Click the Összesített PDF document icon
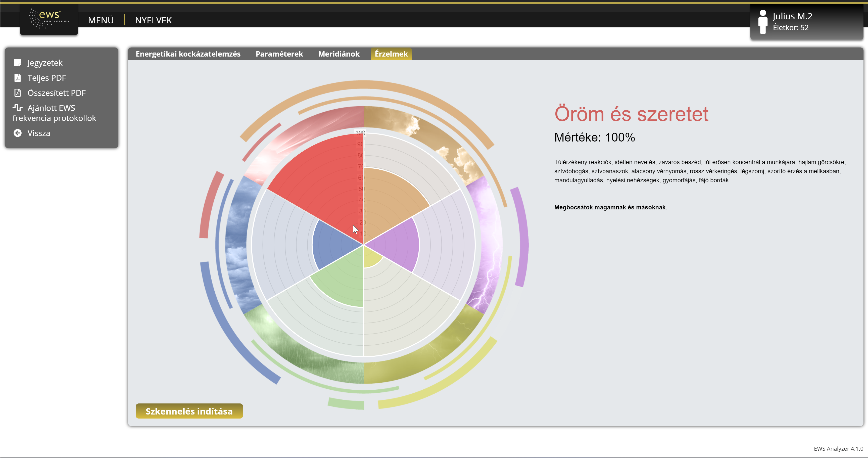This screenshot has height=458, width=868. point(18,93)
